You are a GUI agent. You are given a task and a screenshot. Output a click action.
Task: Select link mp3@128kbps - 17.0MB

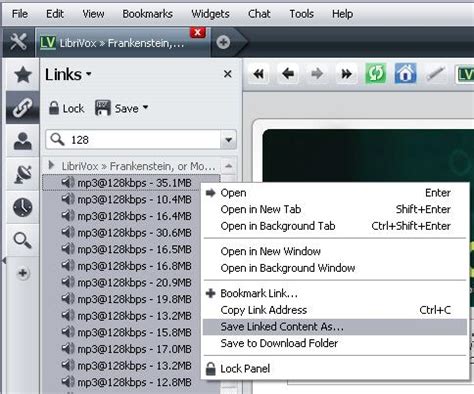131,349
